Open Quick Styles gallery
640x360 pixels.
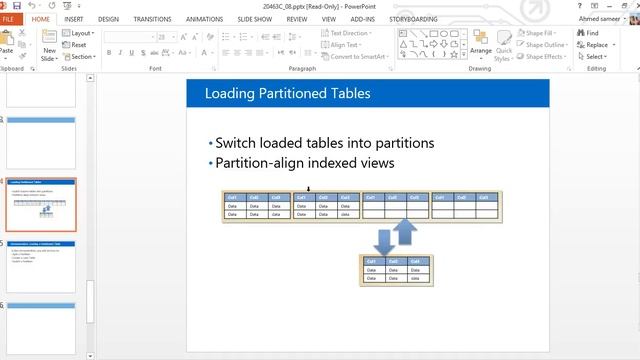[504, 46]
